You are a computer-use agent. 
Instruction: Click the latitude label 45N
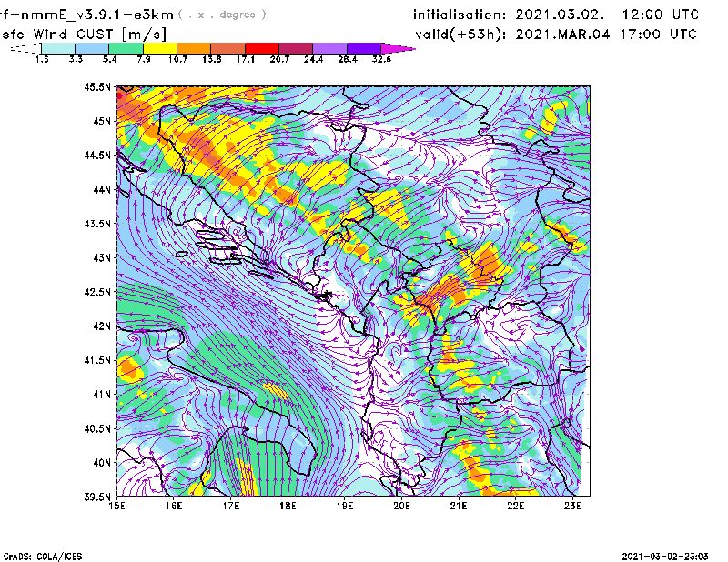click(x=102, y=121)
